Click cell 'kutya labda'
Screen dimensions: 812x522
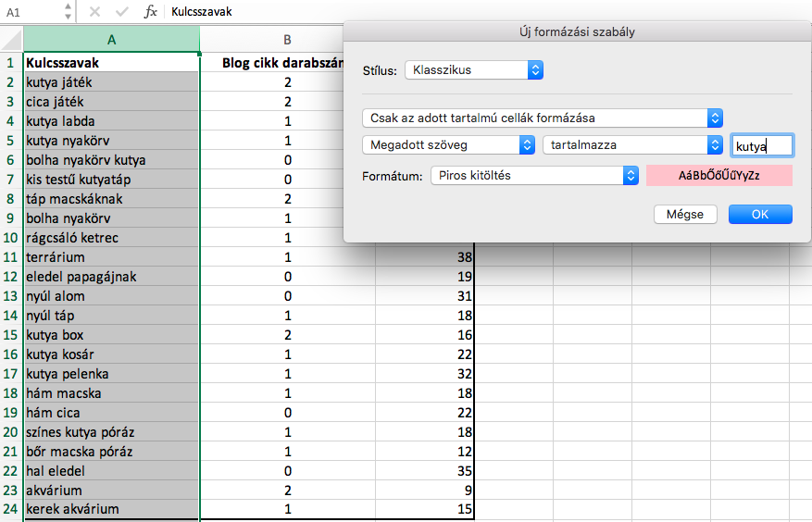[111, 121]
